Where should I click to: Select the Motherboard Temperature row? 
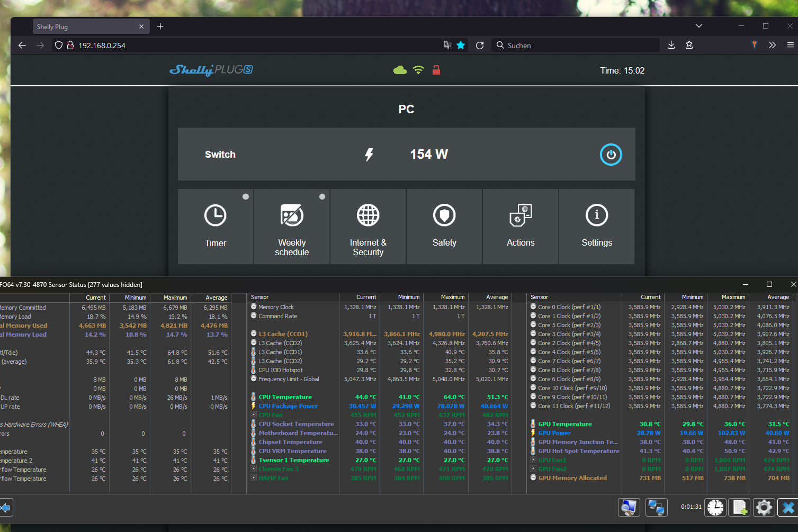click(x=379, y=433)
